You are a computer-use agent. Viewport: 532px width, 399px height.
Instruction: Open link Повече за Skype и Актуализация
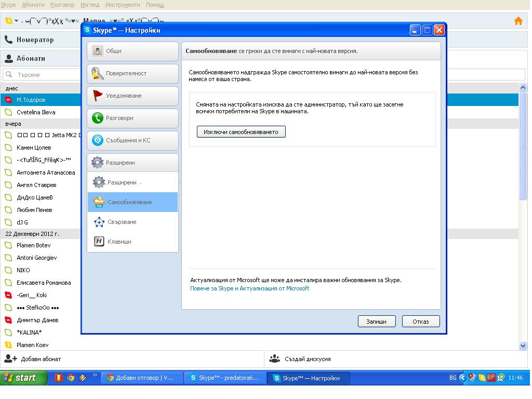pyautogui.click(x=249, y=288)
